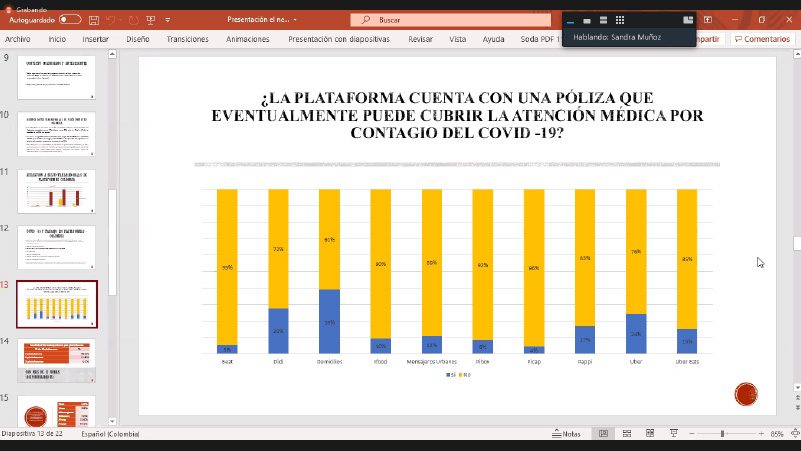The height and width of the screenshot is (451, 801).
Task: Open the Revisar tab
Action: (420, 39)
